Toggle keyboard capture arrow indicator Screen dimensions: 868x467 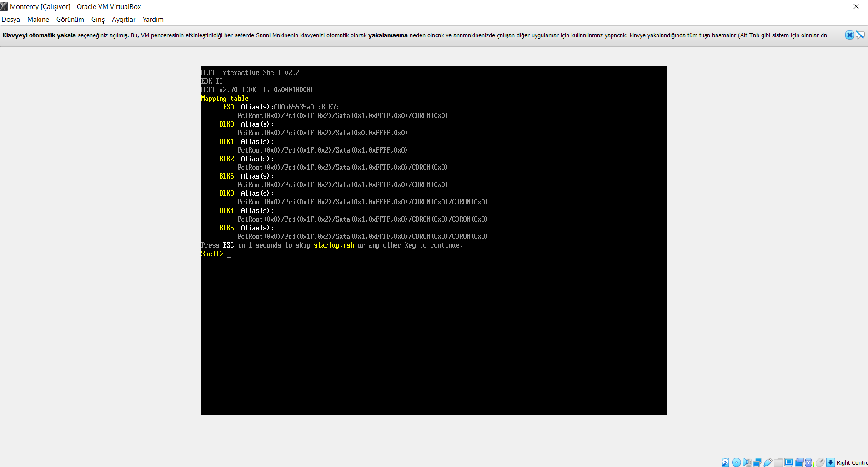(831, 462)
